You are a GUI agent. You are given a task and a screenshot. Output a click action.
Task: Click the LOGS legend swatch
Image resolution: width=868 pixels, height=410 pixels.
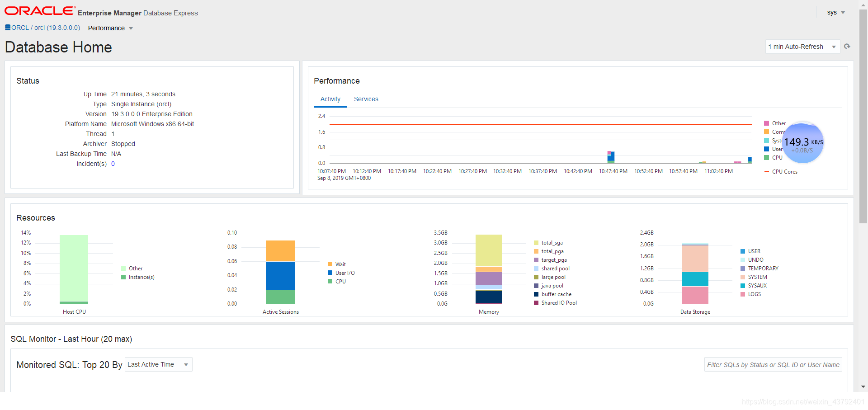[743, 294]
